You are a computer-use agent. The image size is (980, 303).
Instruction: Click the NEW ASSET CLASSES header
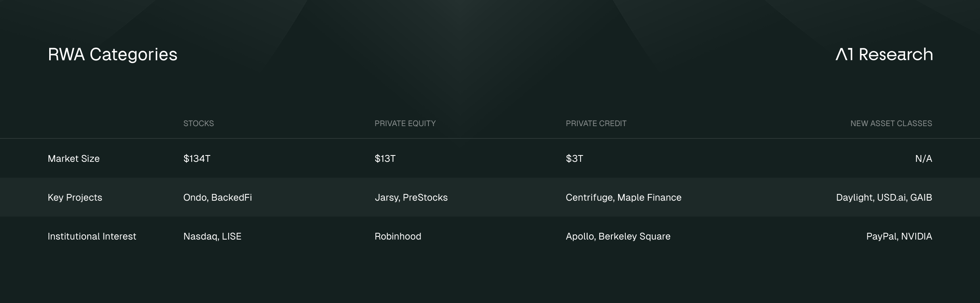point(891,123)
